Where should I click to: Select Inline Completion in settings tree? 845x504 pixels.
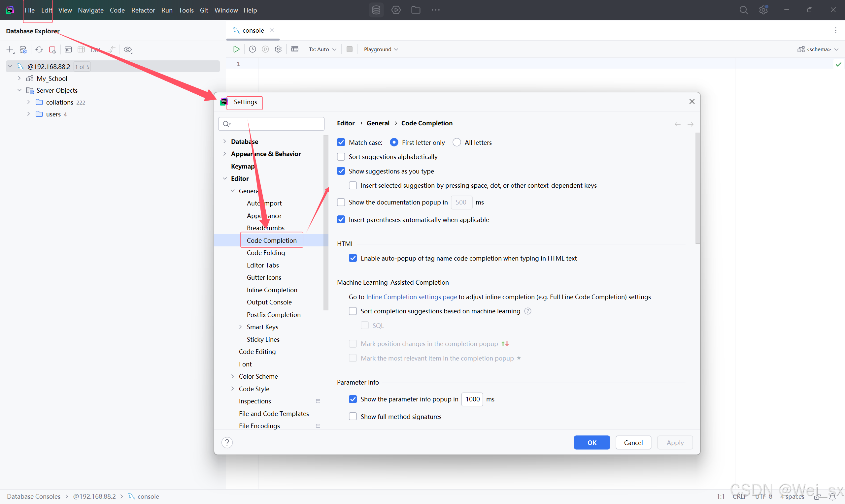click(272, 290)
